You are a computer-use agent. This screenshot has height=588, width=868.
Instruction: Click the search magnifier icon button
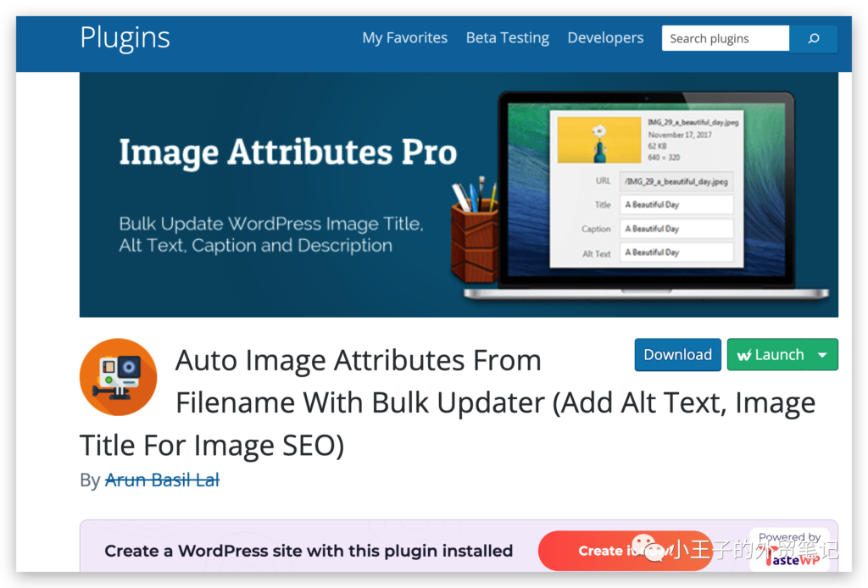pyautogui.click(x=813, y=38)
